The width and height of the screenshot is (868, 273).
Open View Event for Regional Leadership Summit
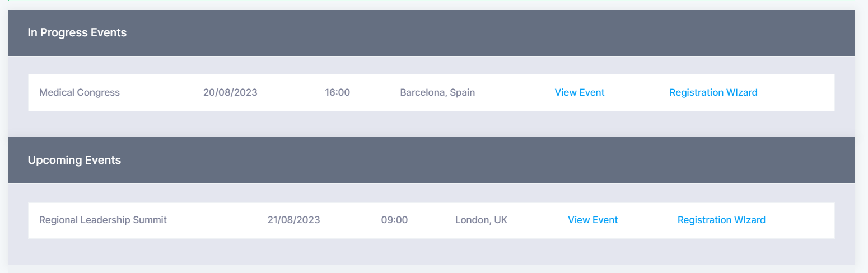click(x=592, y=220)
